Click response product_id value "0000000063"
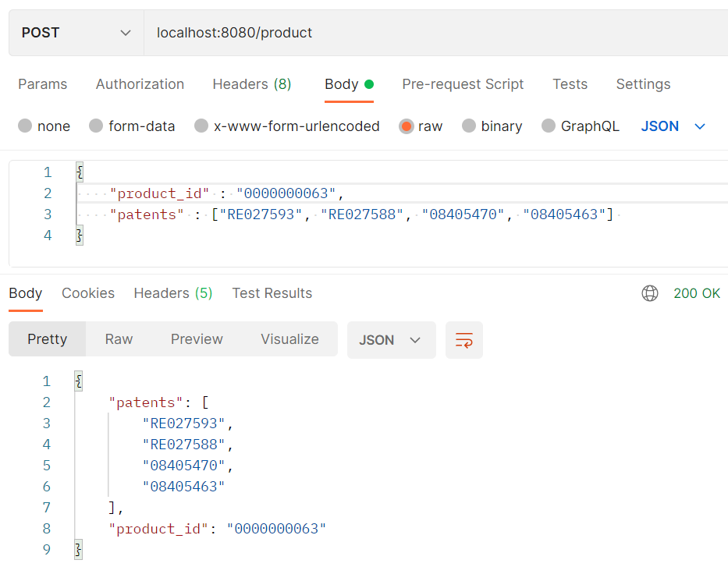 point(276,529)
